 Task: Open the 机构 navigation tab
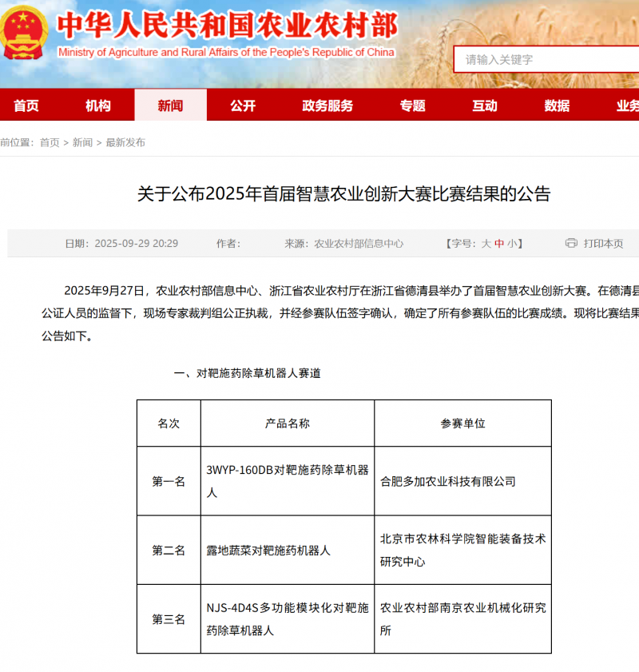(98, 105)
